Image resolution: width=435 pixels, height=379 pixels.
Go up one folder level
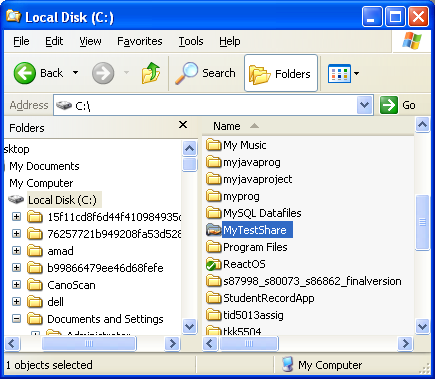tap(151, 73)
